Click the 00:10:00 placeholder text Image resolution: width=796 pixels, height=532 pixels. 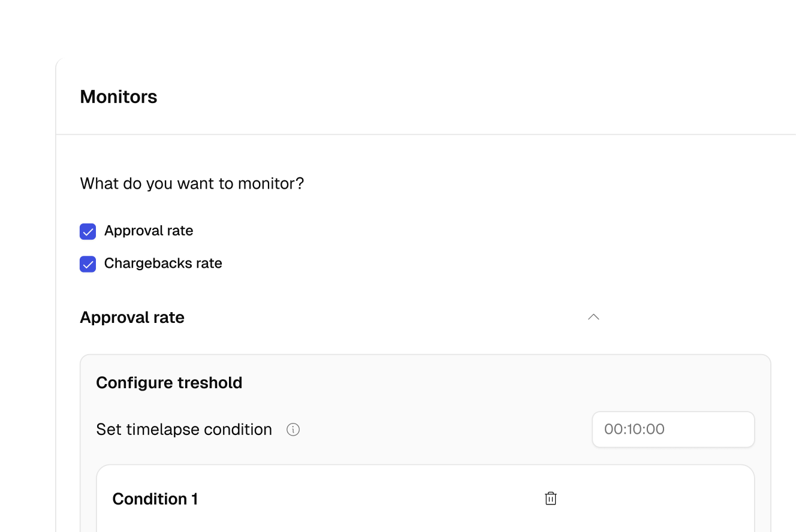(x=634, y=429)
